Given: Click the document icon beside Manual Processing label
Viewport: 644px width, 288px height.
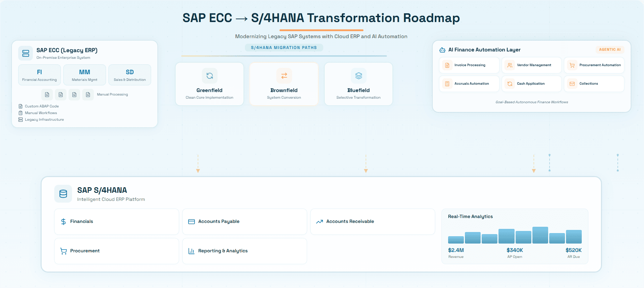Looking at the screenshot, I should pos(88,94).
